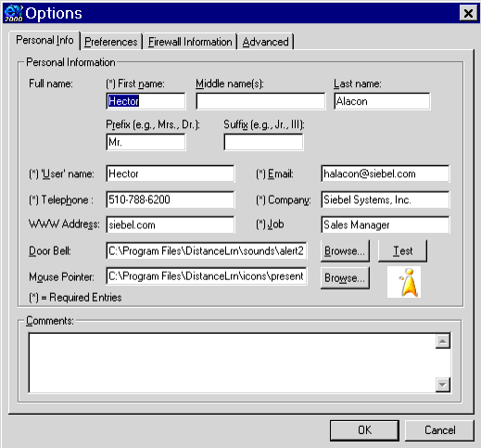This screenshot has height=448, width=481.
Task: Click the Job field showing Sales Manager
Action: point(386,224)
